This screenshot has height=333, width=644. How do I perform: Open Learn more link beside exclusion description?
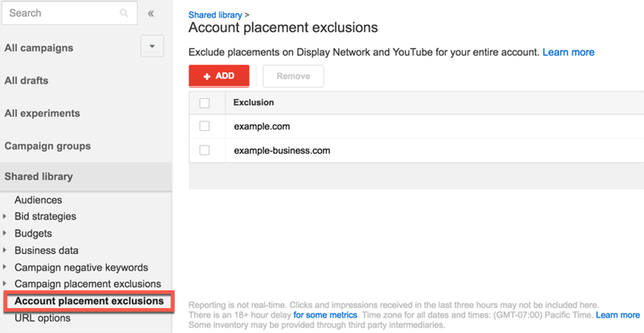pos(568,52)
